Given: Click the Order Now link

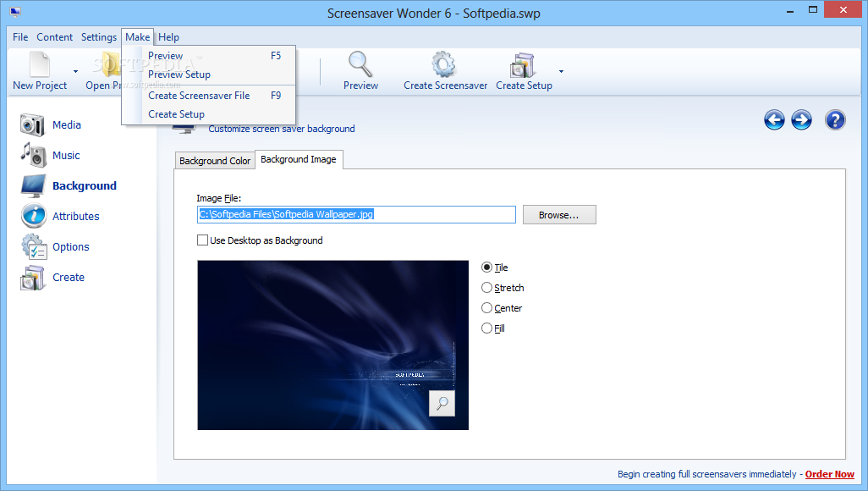Looking at the screenshot, I should point(829,474).
